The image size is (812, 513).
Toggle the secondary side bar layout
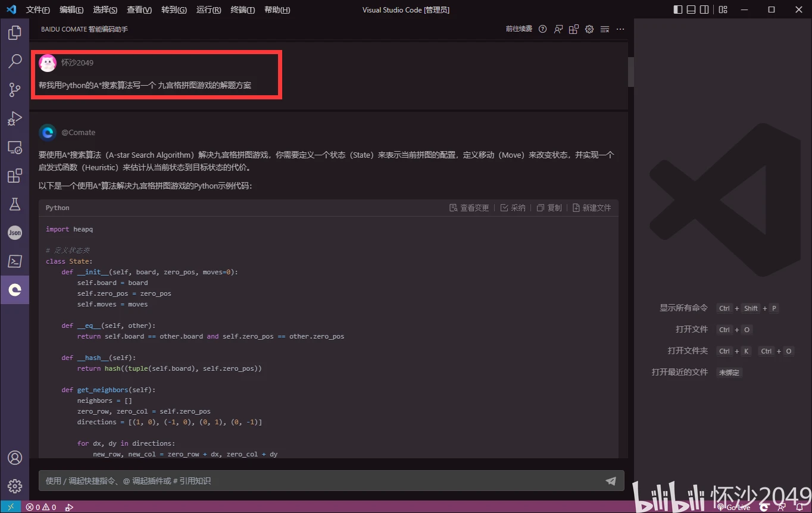click(704, 10)
